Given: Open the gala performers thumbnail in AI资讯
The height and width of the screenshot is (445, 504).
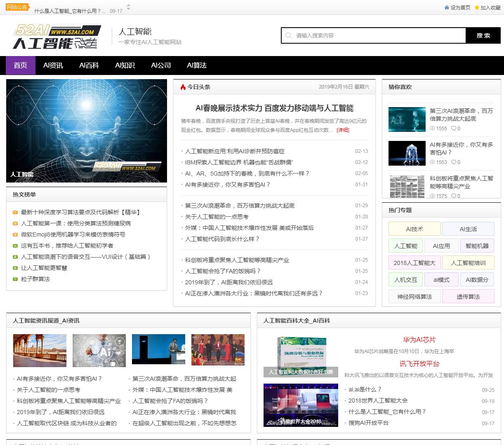Looking at the screenshot, I should point(218,350).
